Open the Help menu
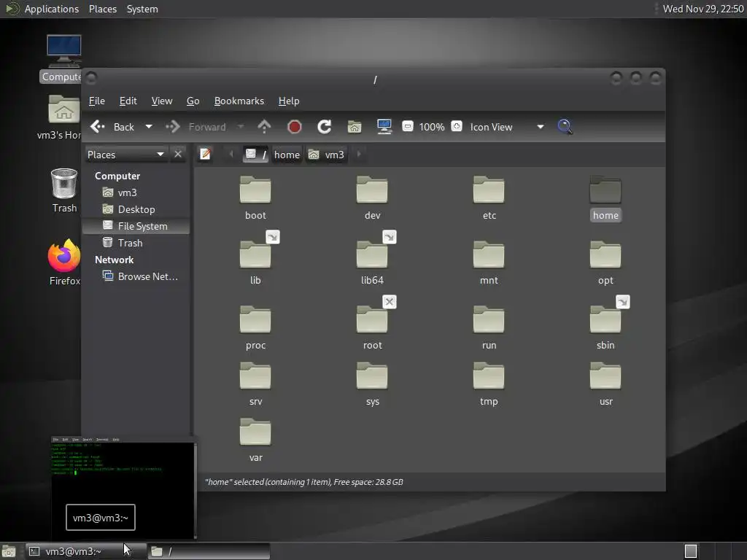747x560 pixels. coord(289,101)
